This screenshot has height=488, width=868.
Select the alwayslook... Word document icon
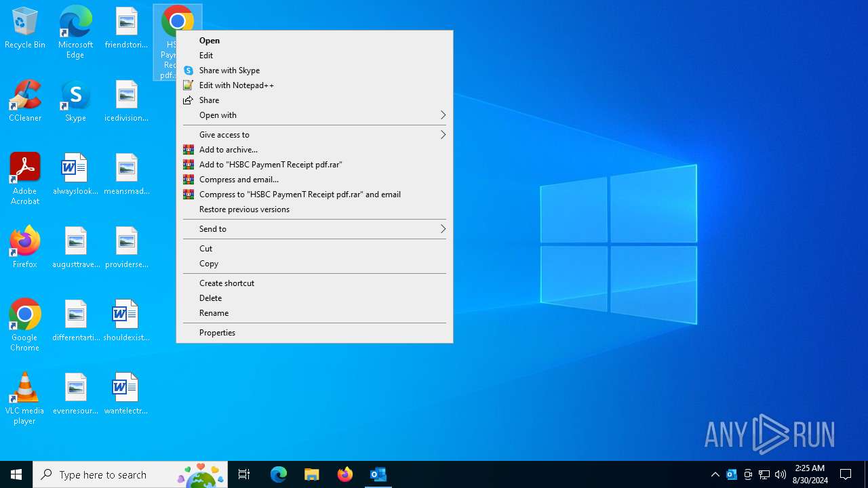tap(75, 175)
